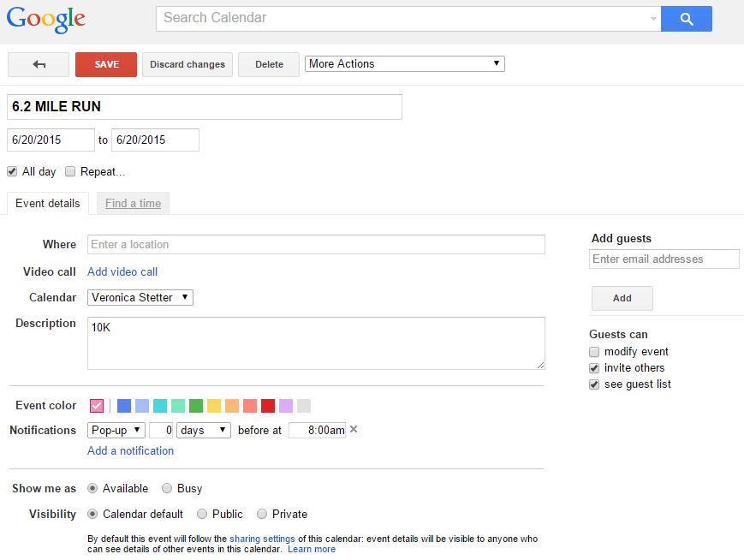
Task: Open search options dropdown arrow
Action: point(653,18)
